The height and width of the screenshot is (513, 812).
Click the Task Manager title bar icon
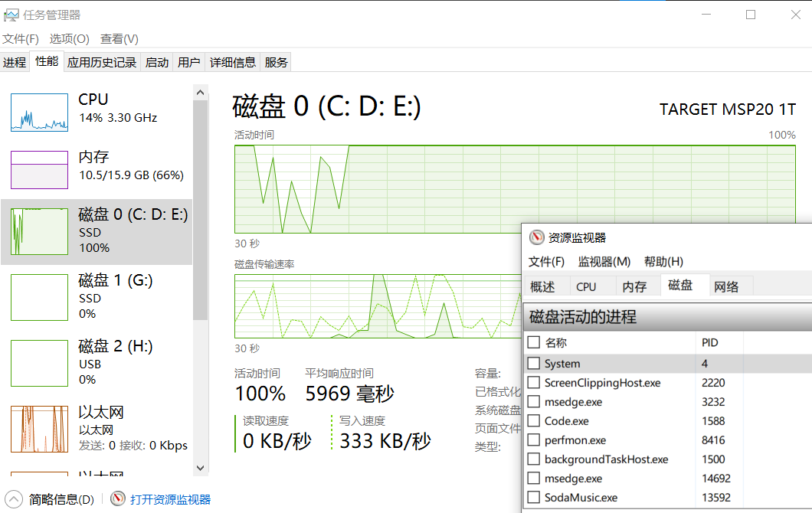[11, 15]
